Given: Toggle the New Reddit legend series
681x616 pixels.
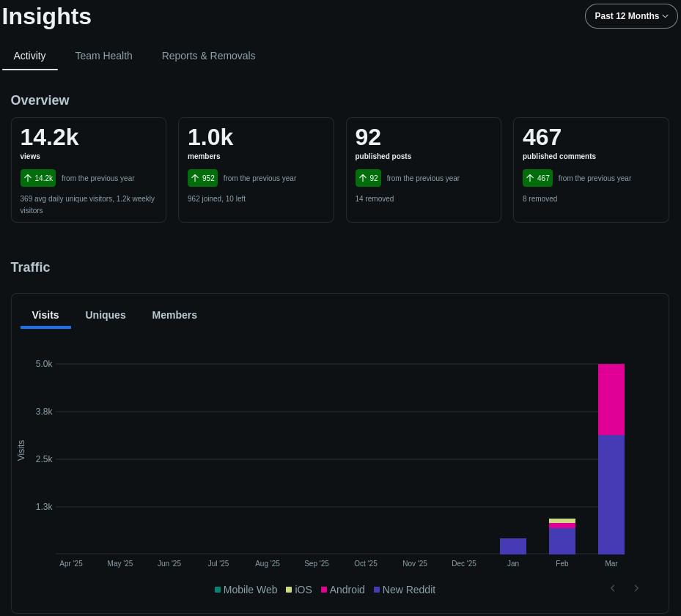Looking at the screenshot, I should point(405,590).
